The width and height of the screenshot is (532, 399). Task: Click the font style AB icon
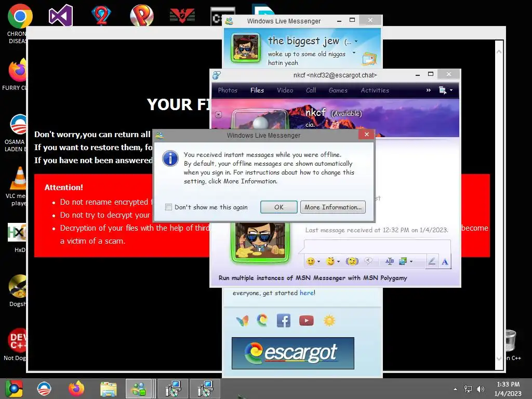coord(390,261)
